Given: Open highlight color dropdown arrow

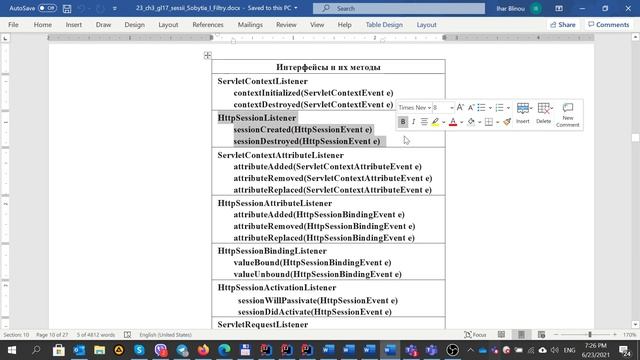Looking at the screenshot, I should pyautogui.click(x=444, y=122).
